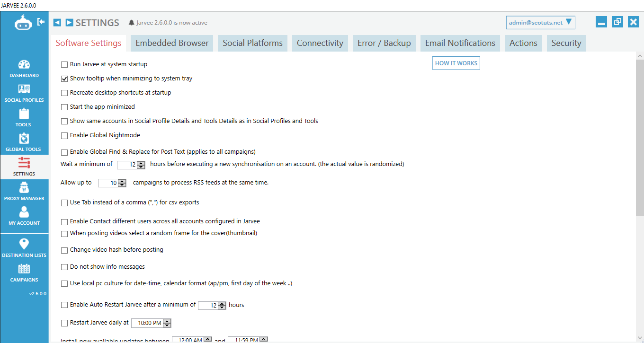Switch to the Embedded Browser tab
644x343 pixels.
point(172,43)
